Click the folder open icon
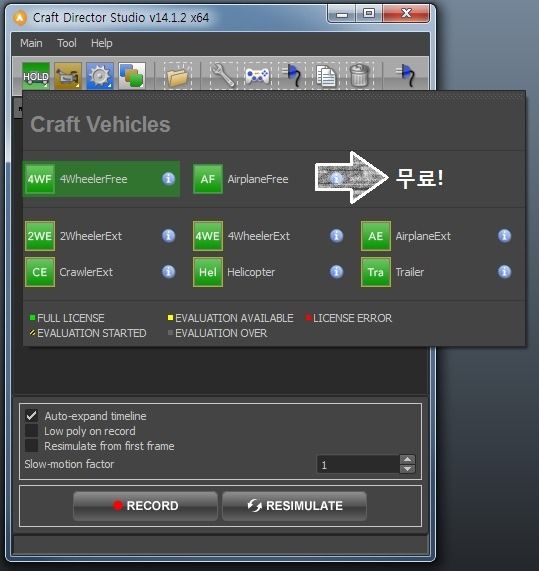539x571 pixels. coord(177,76)
